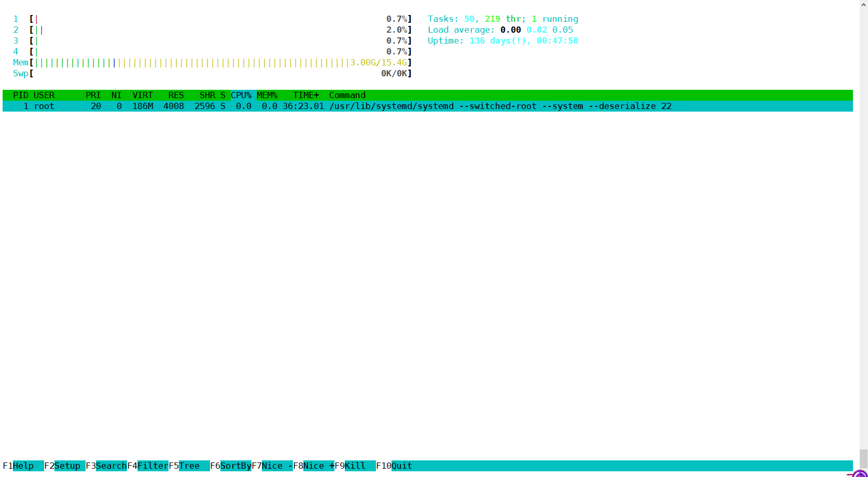Open the Setup screen

pyautogui.click(x=70, y=466)
